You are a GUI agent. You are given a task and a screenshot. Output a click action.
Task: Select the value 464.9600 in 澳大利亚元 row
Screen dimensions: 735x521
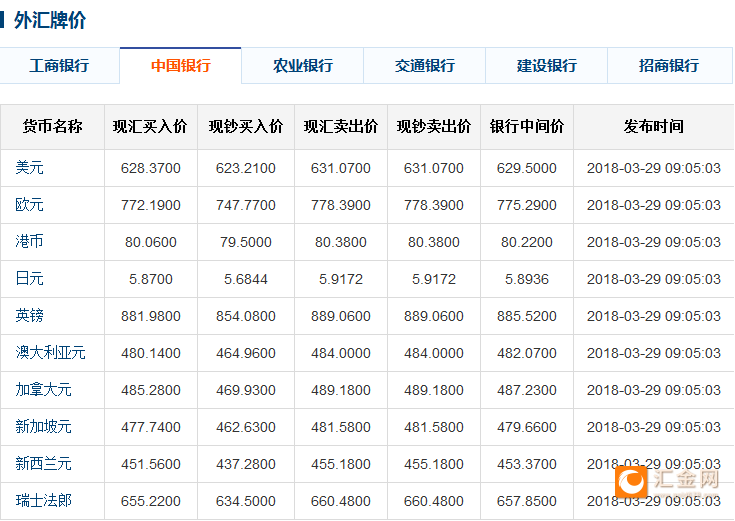[246, 354]
